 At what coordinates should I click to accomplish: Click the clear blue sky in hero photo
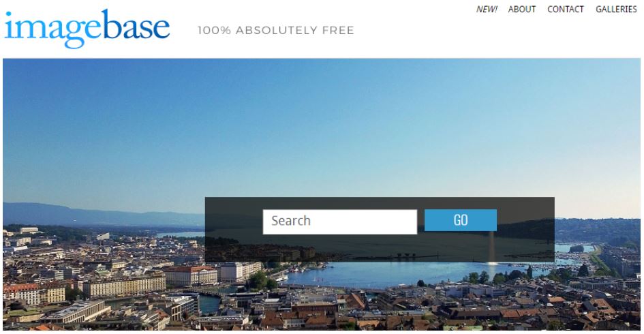coord(320,123)
